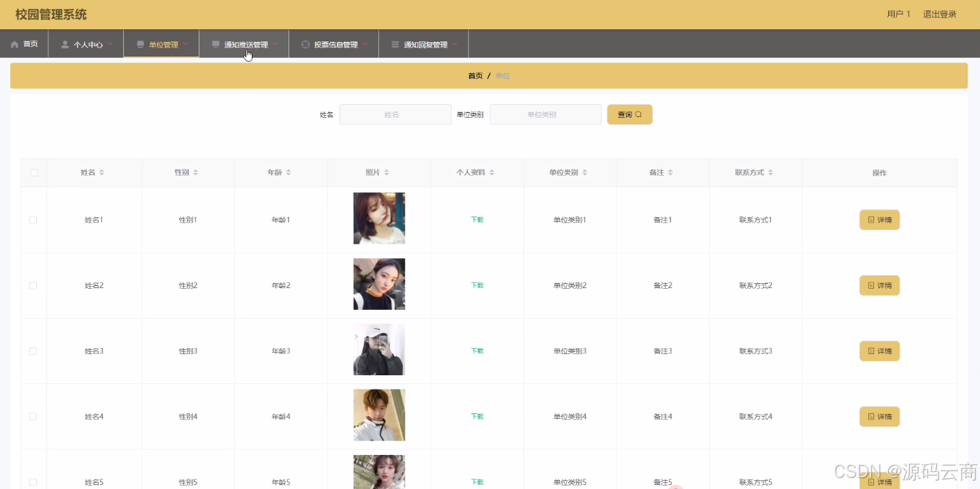Click the home icon in the navigation bar
The width and height of the screenshot is (980, 489).
pyautogui.click(x=14, y=44)
